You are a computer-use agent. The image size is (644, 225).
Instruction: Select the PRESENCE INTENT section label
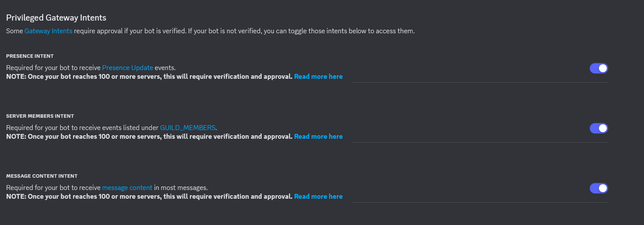coord(30,56)
